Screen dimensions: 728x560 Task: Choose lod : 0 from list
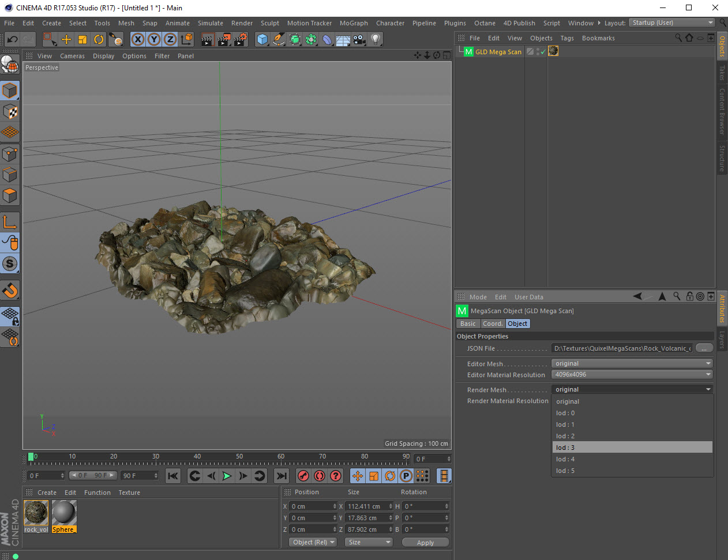coord(632,413)
